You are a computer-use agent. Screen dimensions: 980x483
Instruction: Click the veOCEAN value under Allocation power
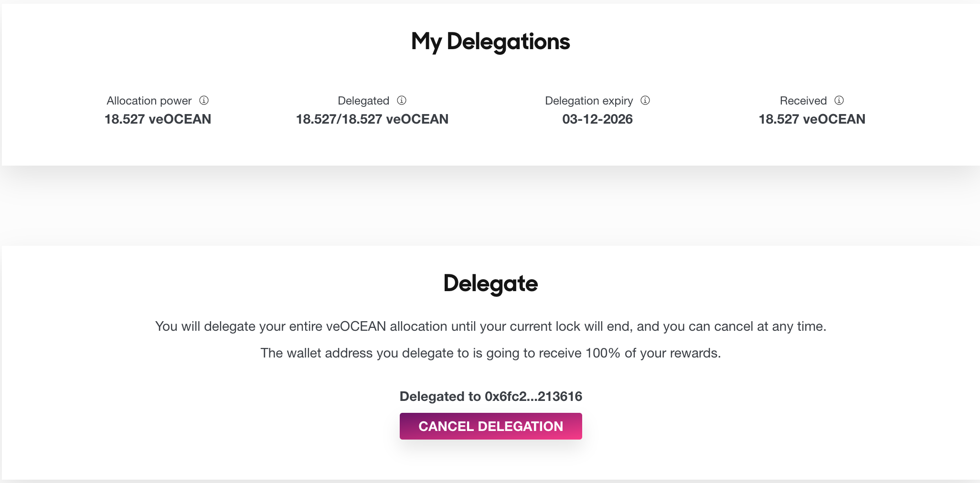click(158, 119)
